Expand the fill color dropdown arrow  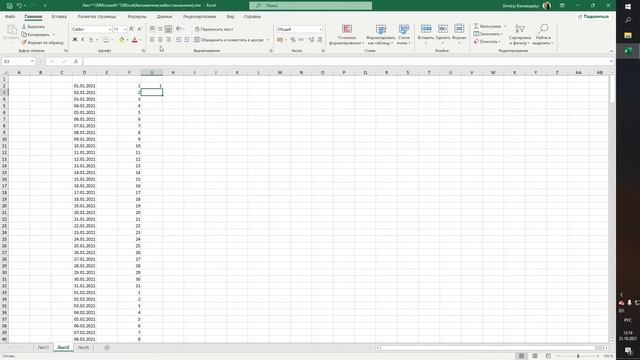[x=127, y=40]
